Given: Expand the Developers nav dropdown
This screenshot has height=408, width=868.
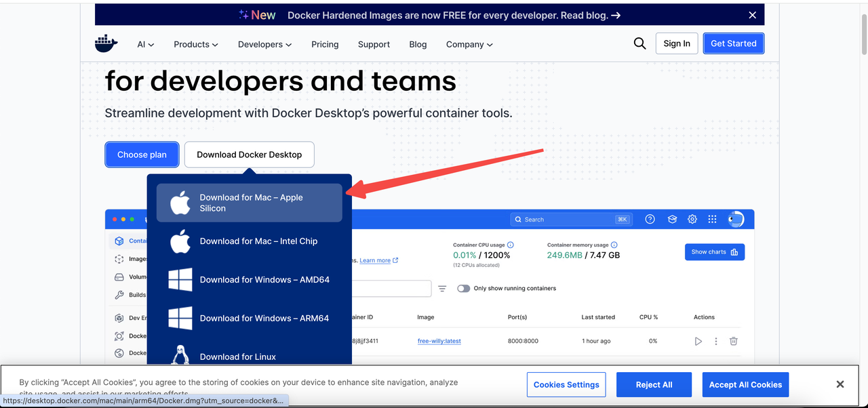Looking at the screenshot, I should coord(264,44).
